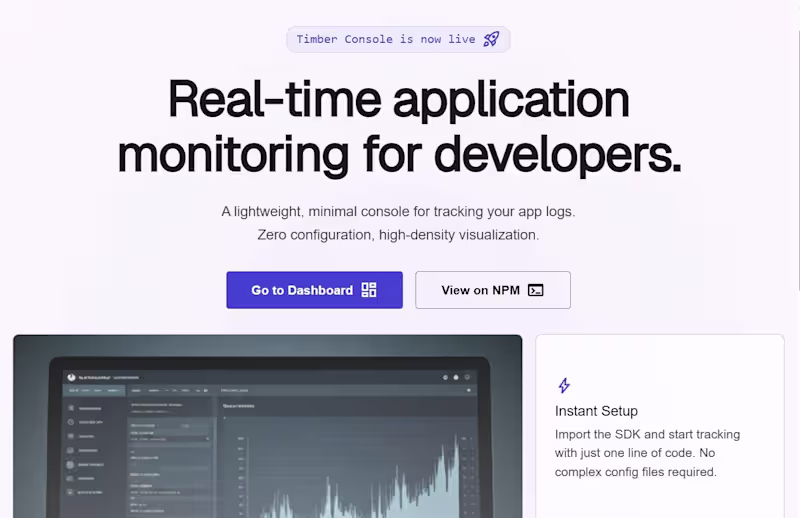Click the terminal icon beside View on NPM

coord(535,290)
